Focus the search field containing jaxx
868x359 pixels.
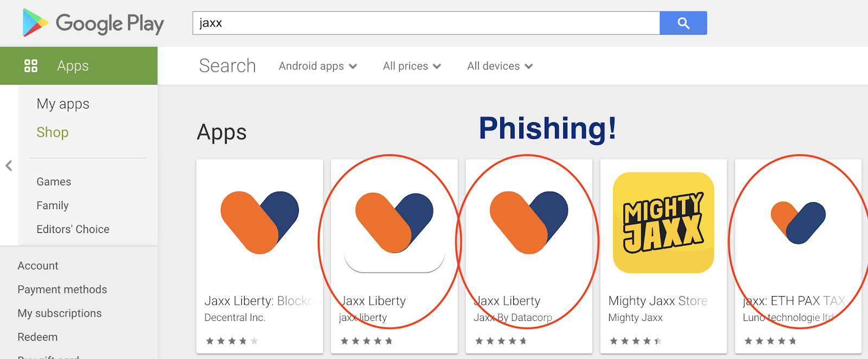[x=426, y=23]
